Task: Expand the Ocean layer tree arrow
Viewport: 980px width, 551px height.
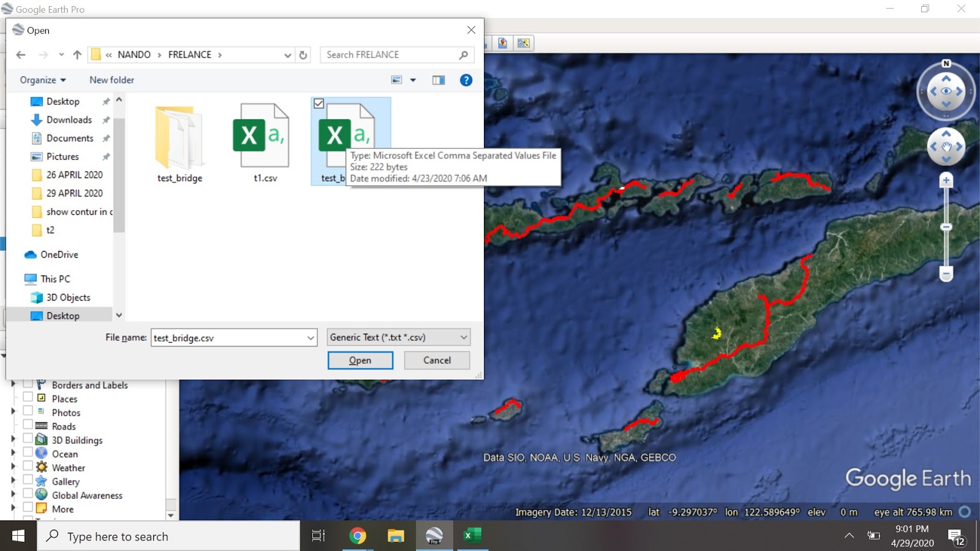Action: coord(13,452)
